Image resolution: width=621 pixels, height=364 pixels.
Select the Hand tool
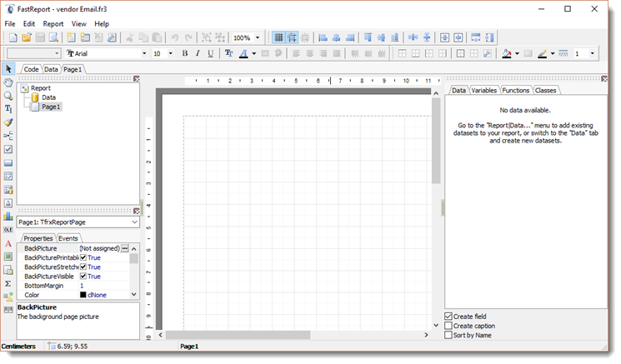(8, 82)
